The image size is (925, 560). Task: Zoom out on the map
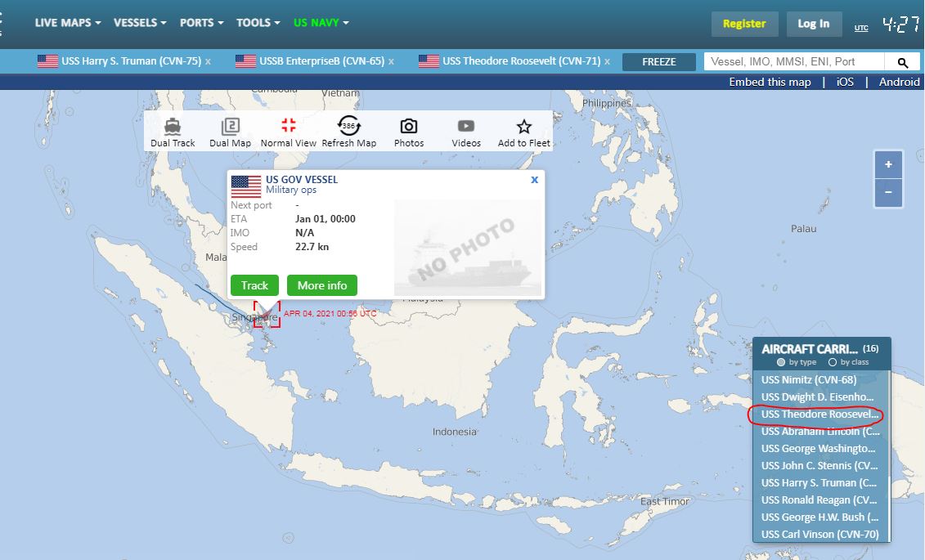click(888, 192)
